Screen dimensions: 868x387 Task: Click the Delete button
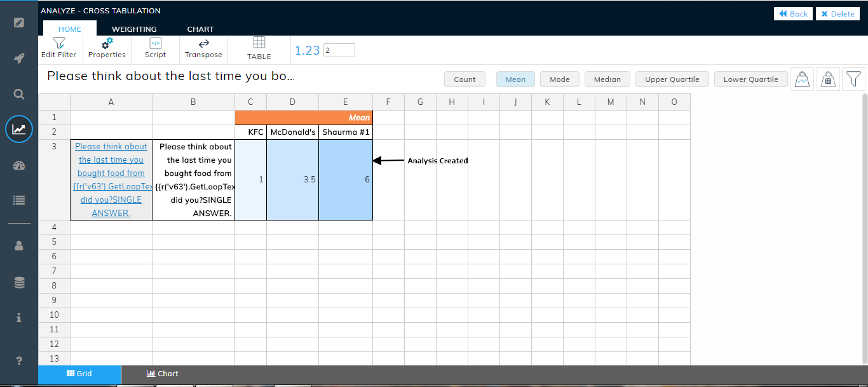[x=837, y=13]
